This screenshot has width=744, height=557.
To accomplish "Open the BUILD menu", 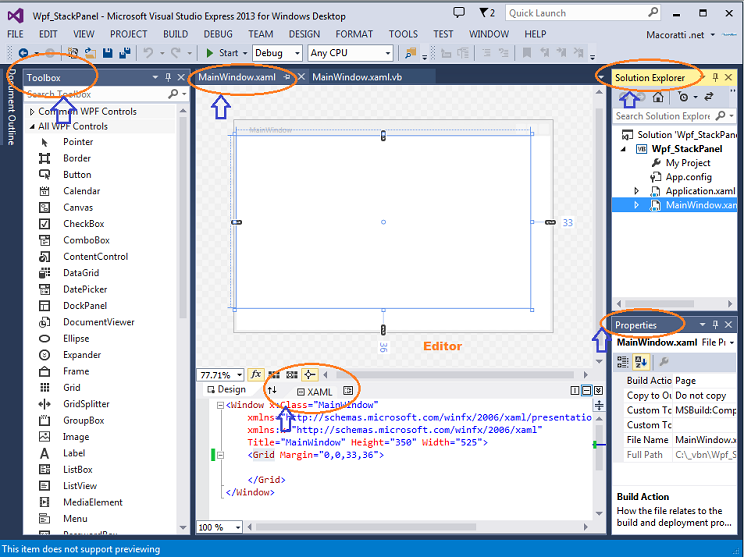I will (176, 34).
